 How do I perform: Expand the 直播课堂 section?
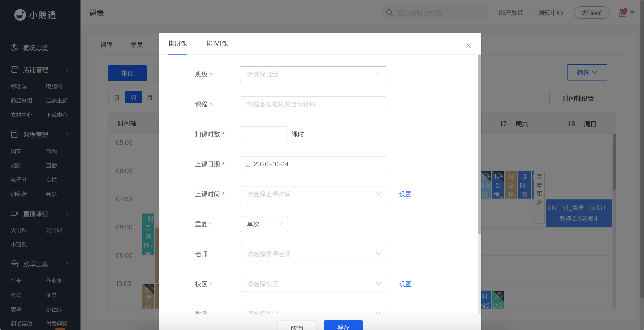point(67,214)
